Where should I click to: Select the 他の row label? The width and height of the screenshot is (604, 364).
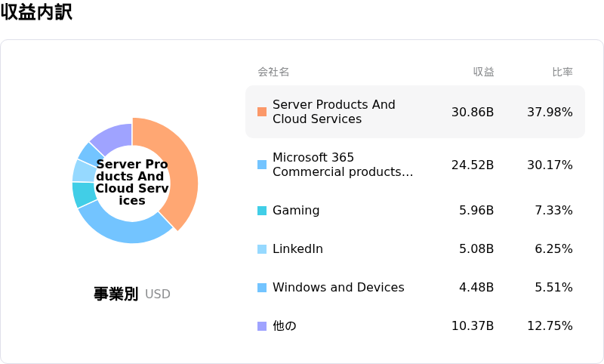pyautogui.click(x=285, y=326)
